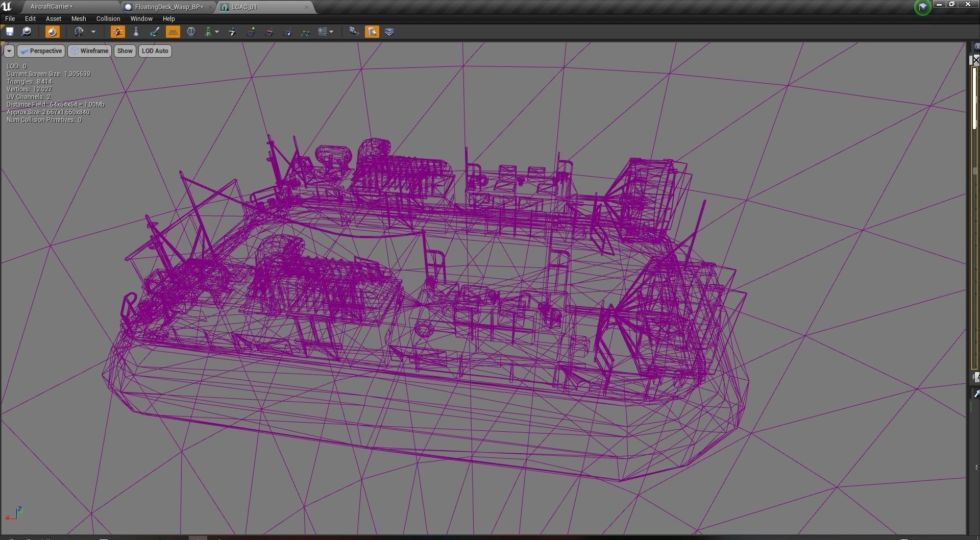
Task: Toggle Binormals display
Action: tap(287, 32)
